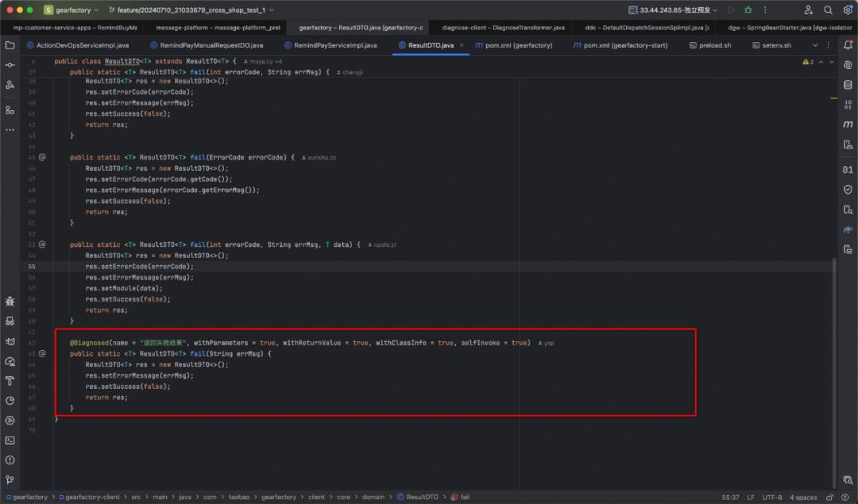The image size is (858, 504).
Task: Open Search Everywhere magnifier icon
Action: coord(828,10)
